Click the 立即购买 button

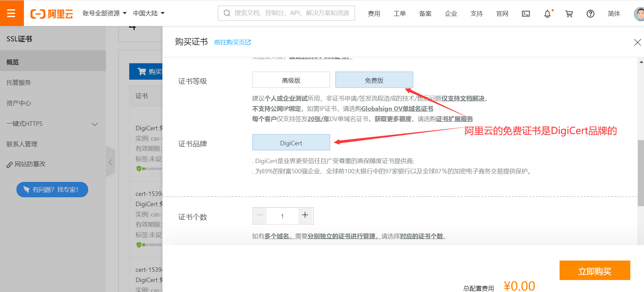(x=595, y=270)
